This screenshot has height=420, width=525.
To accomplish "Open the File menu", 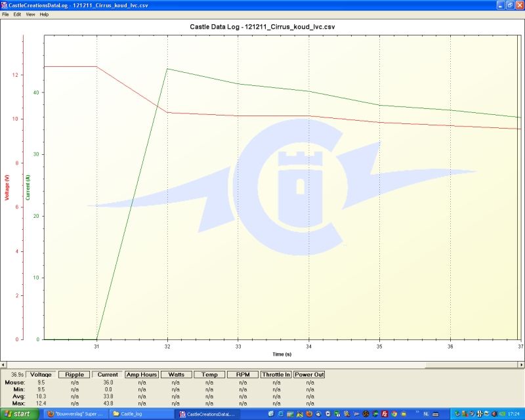I will (5, 14).
